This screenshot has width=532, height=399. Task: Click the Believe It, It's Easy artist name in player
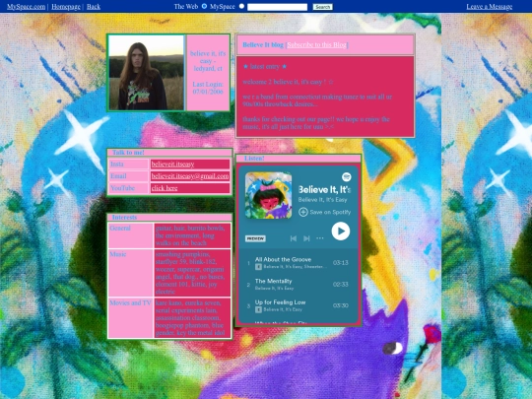pos(322,200)
